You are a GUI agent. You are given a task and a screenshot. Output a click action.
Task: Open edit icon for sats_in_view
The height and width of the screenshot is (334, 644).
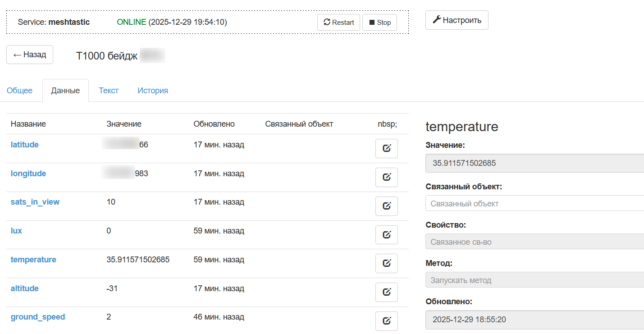(x=386, y=206)
